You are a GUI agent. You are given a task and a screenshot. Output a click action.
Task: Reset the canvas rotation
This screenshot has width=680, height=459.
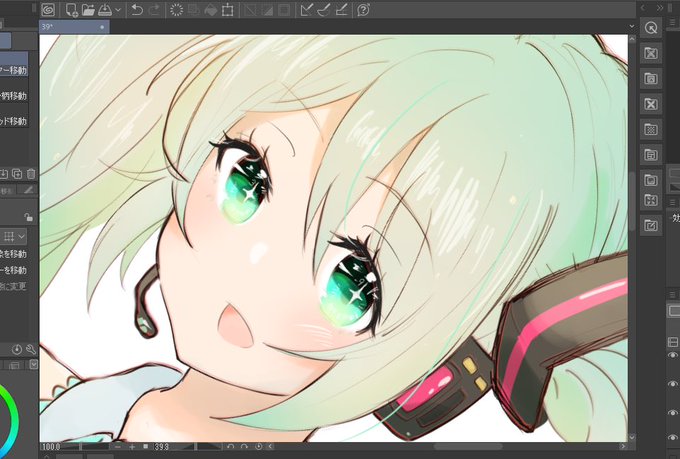click(x=258, y=446)
